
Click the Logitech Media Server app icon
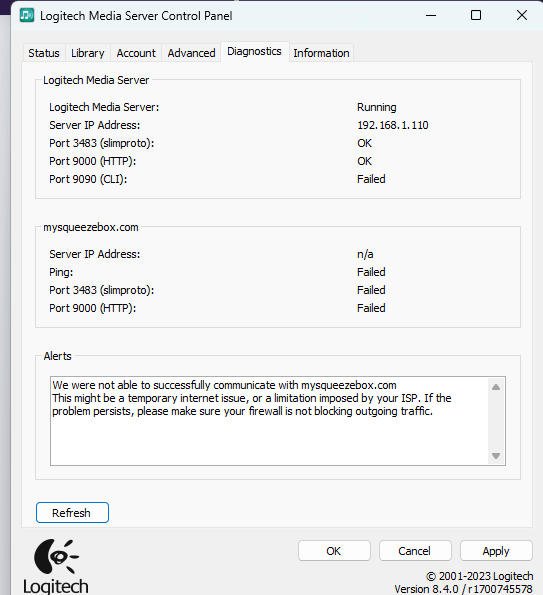[27, 15]
